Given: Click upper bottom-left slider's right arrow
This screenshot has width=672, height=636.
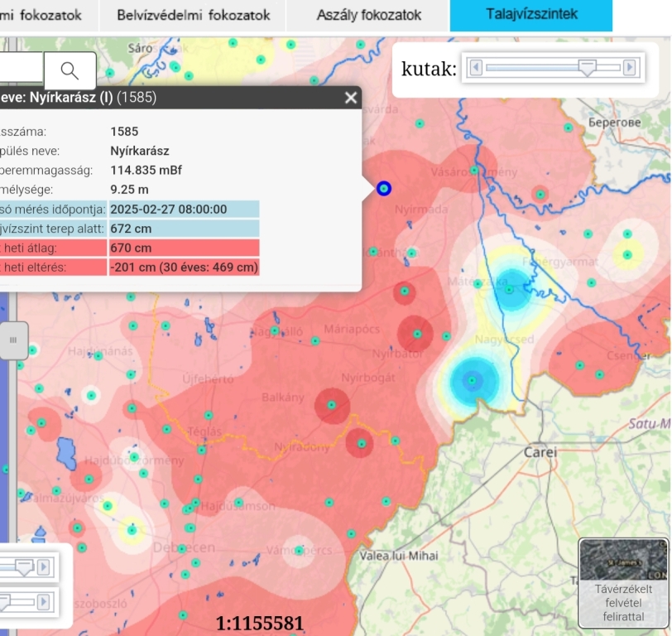Looking at the screenshot, I should pos(44,567).
